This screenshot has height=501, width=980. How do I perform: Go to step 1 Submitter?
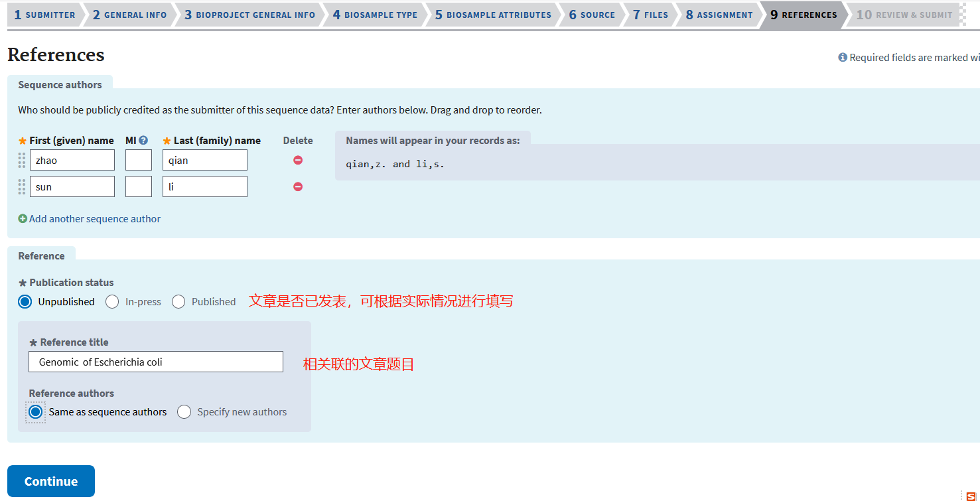click(45, 15)
